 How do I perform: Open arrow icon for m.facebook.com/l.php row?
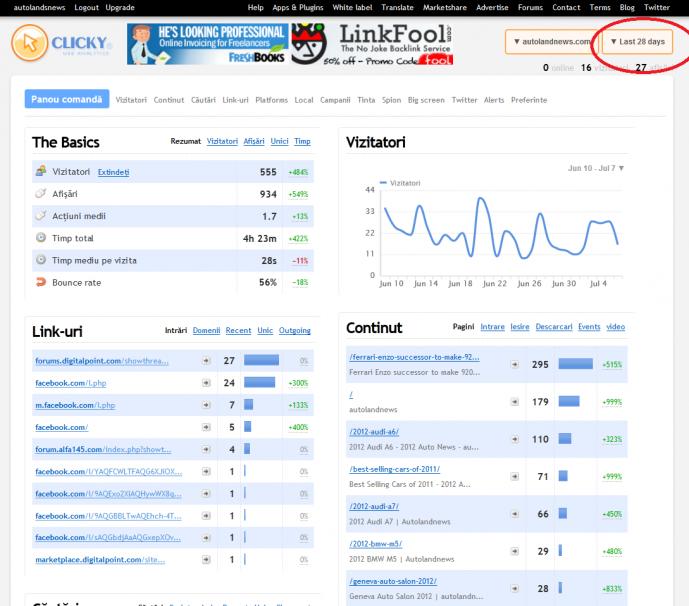(x=206, y=405)
